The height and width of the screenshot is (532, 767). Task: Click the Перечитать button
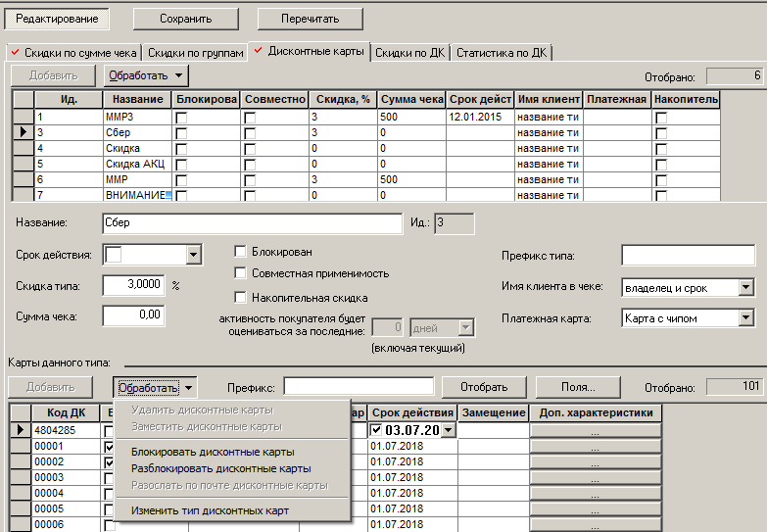(311, 19)
